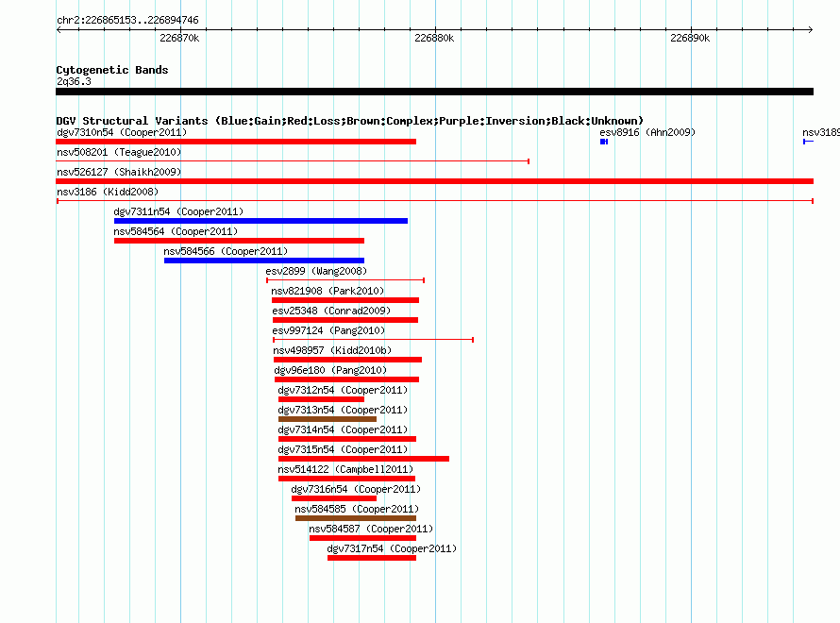
Task: Click the 226890k ruler position label
Action: pyautogui.click(x=690, y=38)
